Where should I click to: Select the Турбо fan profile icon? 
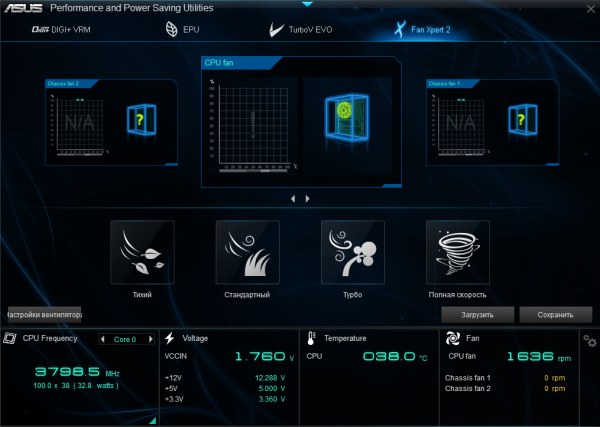353,252
